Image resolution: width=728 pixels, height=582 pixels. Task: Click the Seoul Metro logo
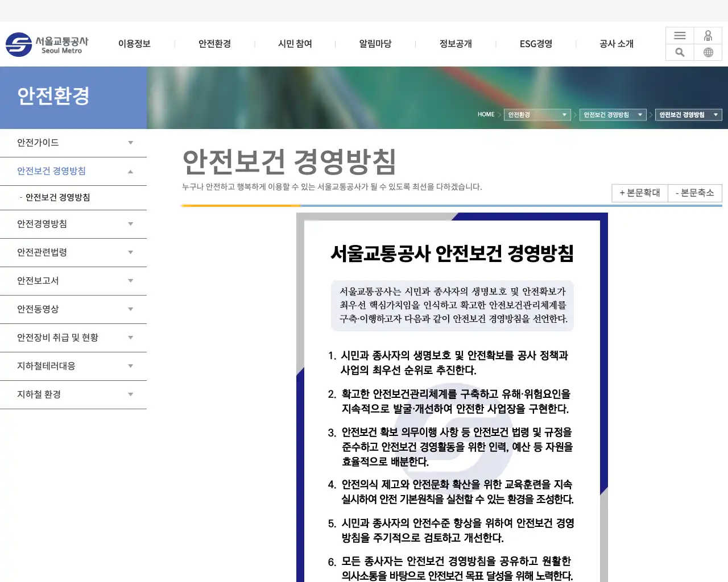click(x=47, y=44)
